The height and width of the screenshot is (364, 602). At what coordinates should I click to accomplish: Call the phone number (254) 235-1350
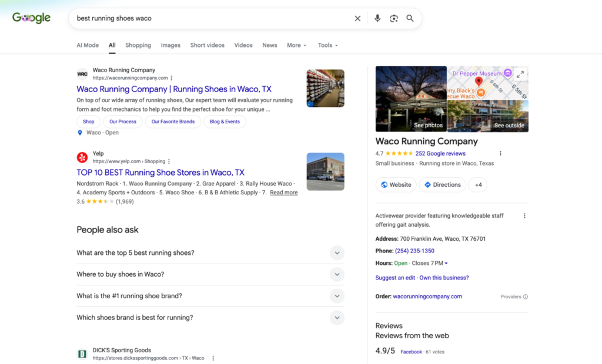(414, 251)
